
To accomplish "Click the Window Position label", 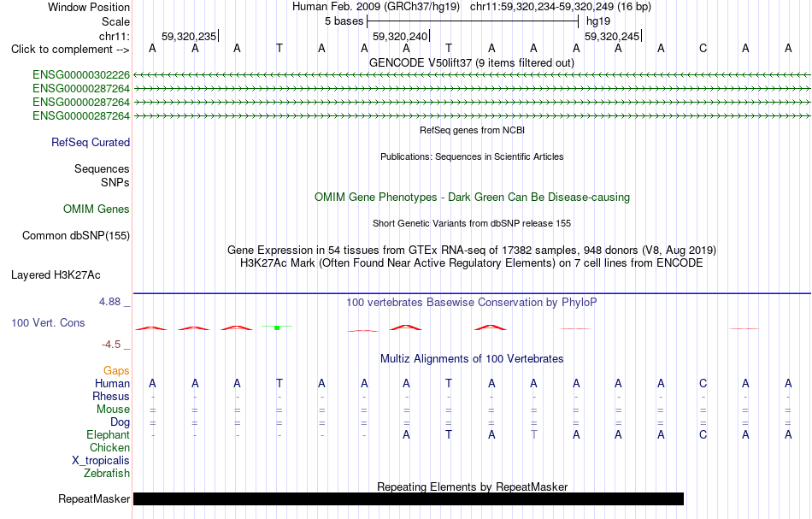I will pos(89,7).
